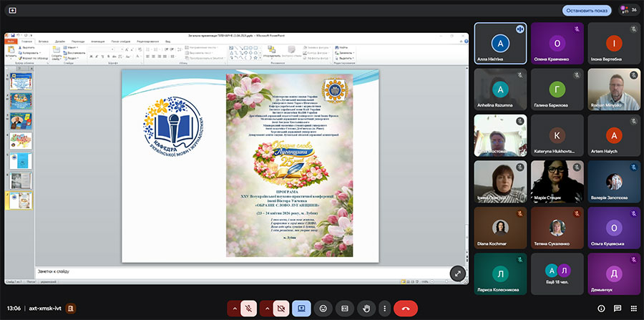Raise hand using the hand icon
The width and height of the screenshot is (644, 320).
(x=366, y=308)
